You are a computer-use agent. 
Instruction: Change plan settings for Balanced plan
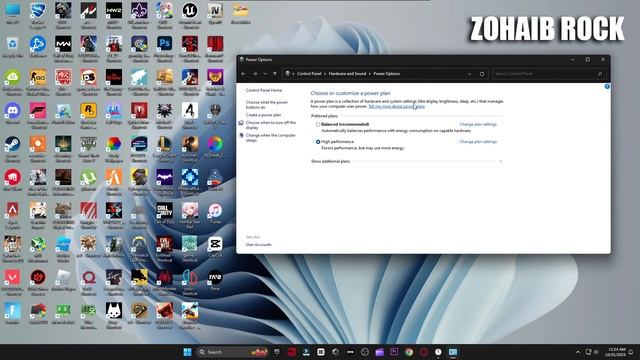(x=478, y=124)
